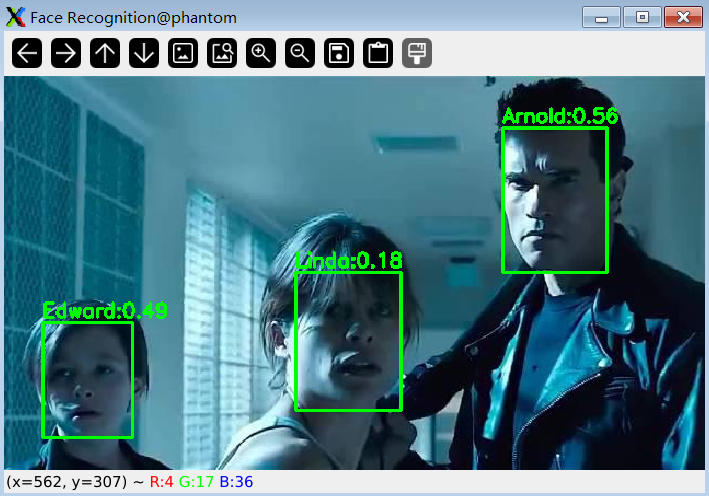
Task: Minimize the Face Recognition window
Action: click(601, 17)
